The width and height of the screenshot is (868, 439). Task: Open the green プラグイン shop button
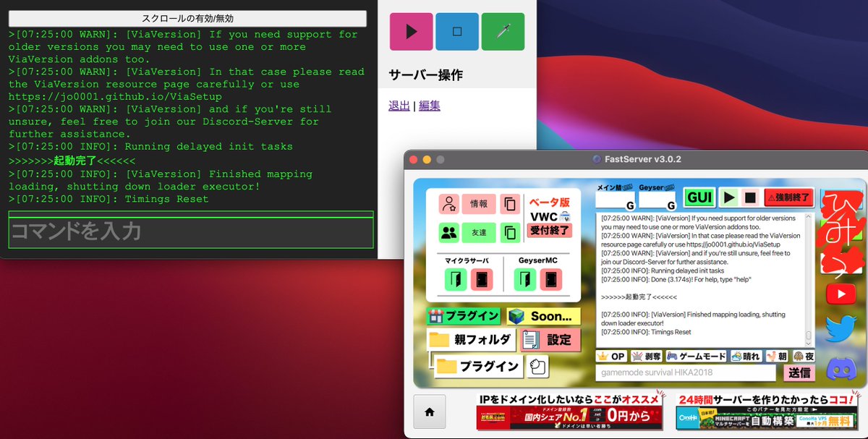(463, 316)
